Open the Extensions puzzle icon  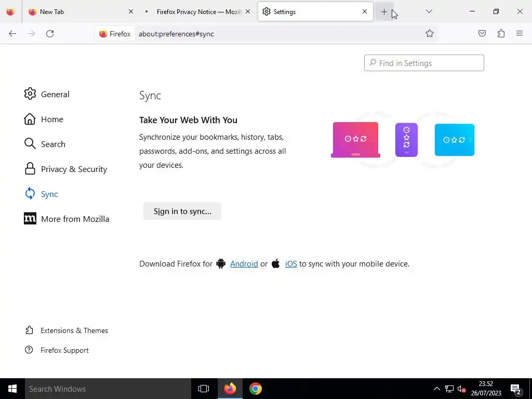(501, 33)
